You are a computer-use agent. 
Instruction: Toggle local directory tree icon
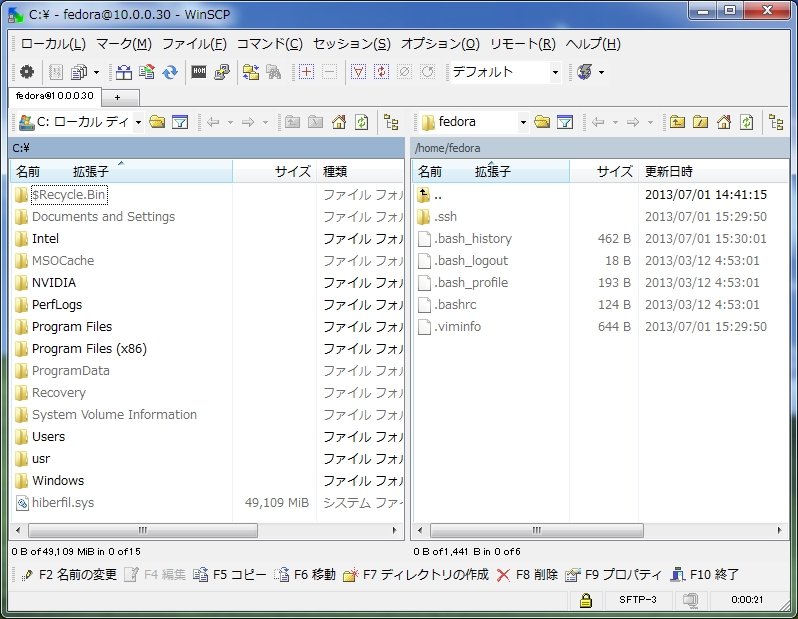pos(391,122)
